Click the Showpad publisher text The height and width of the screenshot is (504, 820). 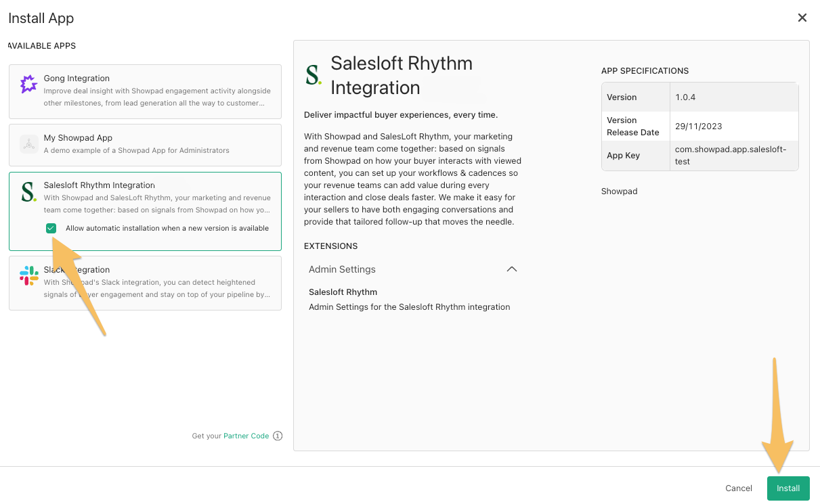[620, 191]
